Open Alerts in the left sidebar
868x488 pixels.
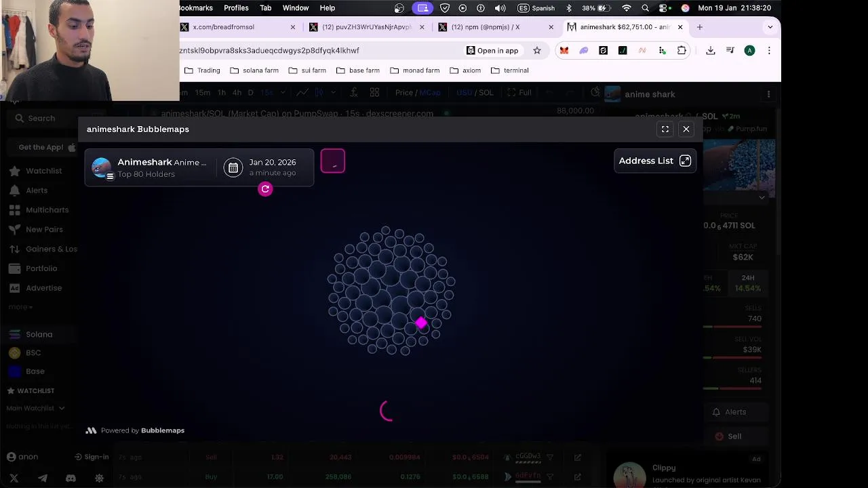28,190
